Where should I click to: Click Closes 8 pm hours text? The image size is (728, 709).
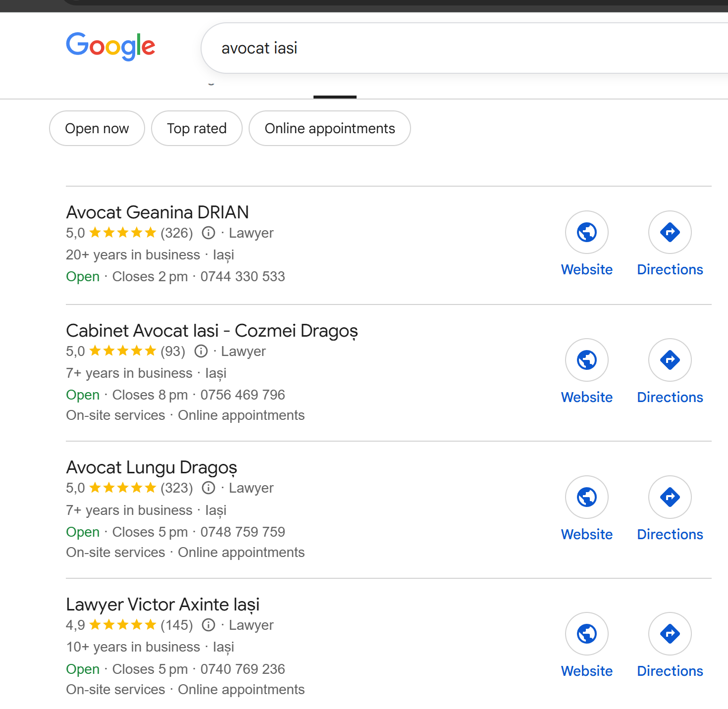150,395
